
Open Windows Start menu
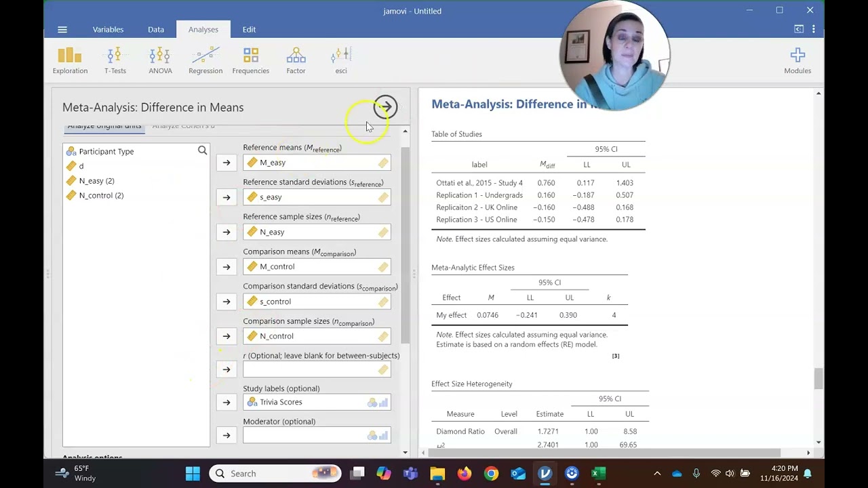193,473
